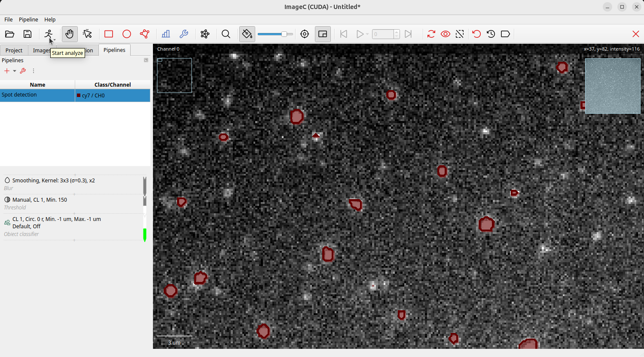This screenshot has height=357, width=644.
Task: Select the polygon drawing tool
Action: click(x=145, y=34)
